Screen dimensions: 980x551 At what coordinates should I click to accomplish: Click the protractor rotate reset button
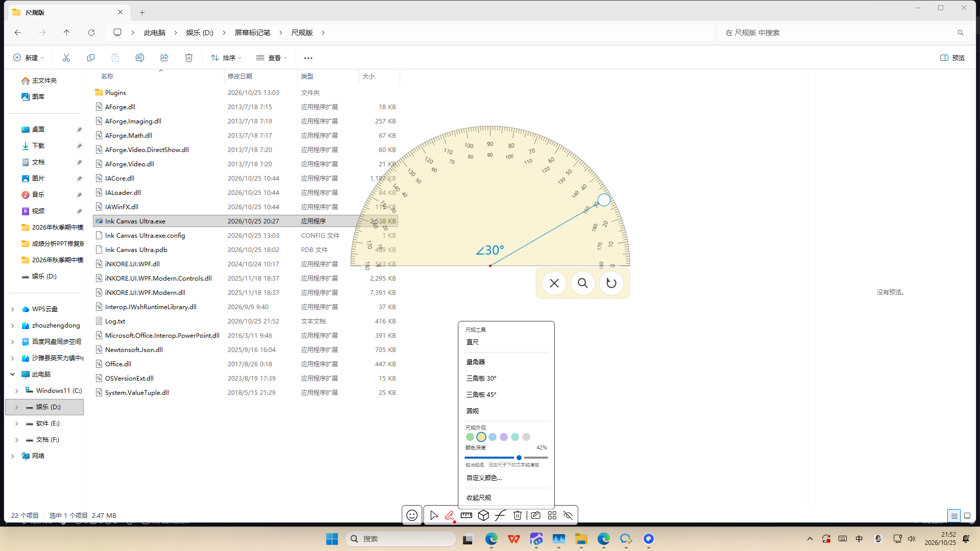point(611,283)
